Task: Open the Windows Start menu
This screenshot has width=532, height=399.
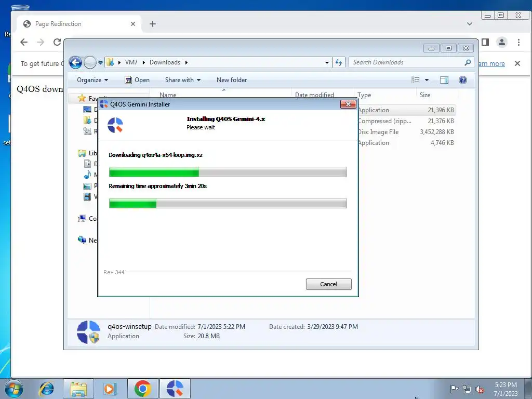Action: pyautogui.click(x=14, y=389)
